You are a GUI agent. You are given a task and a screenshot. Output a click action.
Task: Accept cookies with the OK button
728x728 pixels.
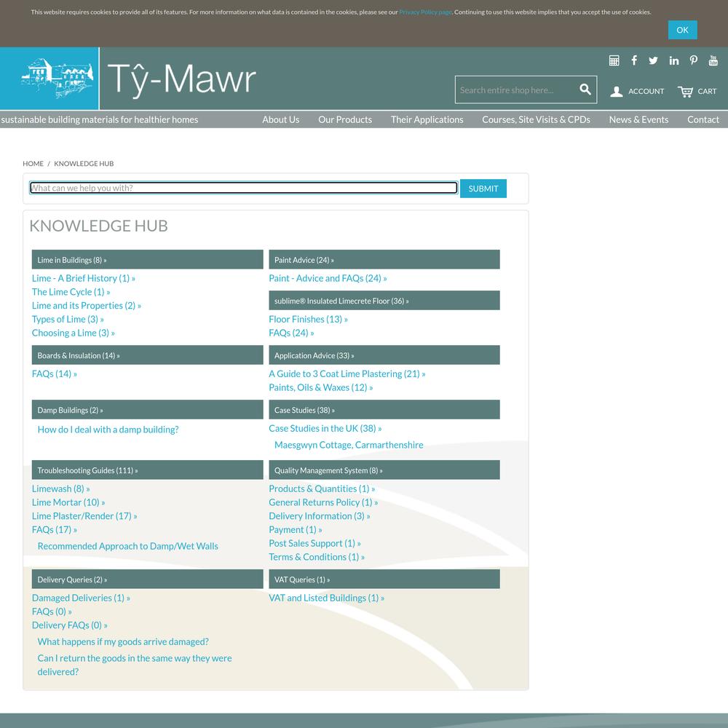(682, 30)
